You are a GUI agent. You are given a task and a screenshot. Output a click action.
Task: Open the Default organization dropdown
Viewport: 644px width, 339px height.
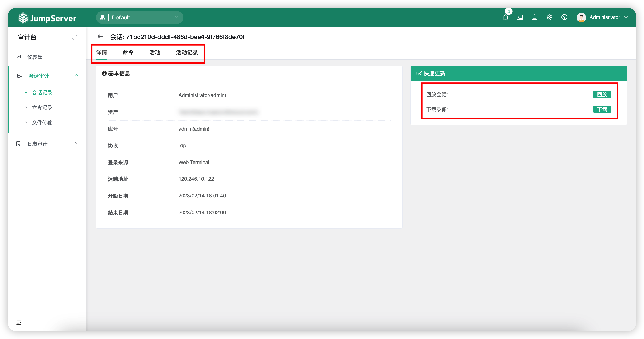point(139,17)
